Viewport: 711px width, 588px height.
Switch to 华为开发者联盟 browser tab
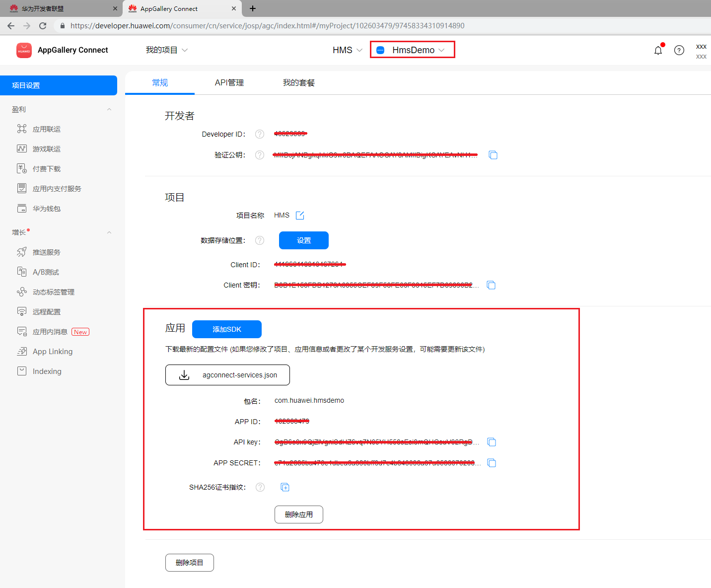coord(60,8)
